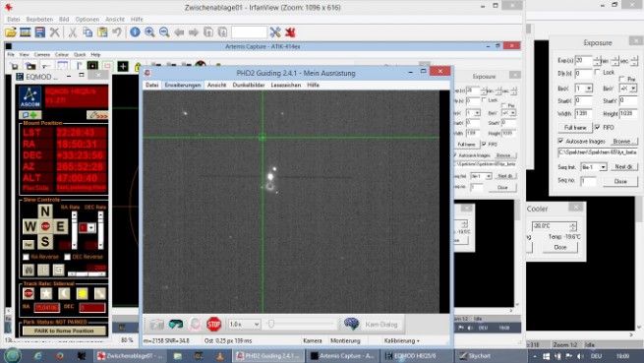The image size is (644, 363).
Task: Open the 1.0x exposure dropdown in PHD2
Action: [244, 325]
